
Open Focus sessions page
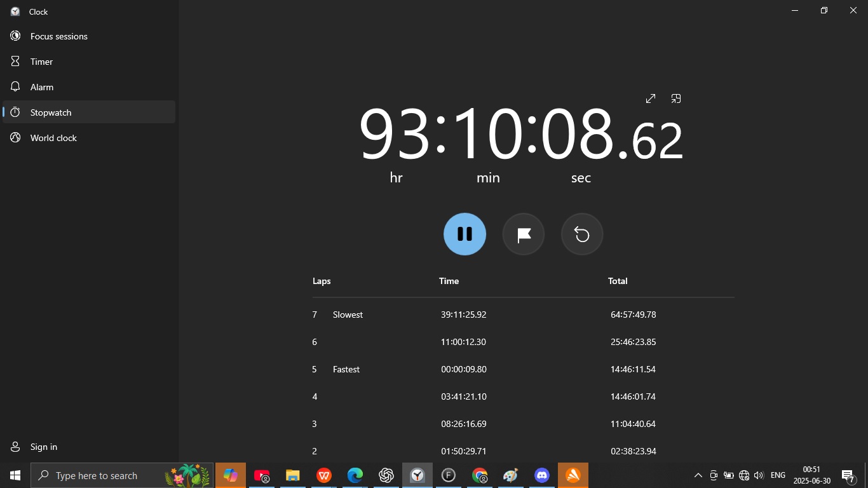[89, 36]
